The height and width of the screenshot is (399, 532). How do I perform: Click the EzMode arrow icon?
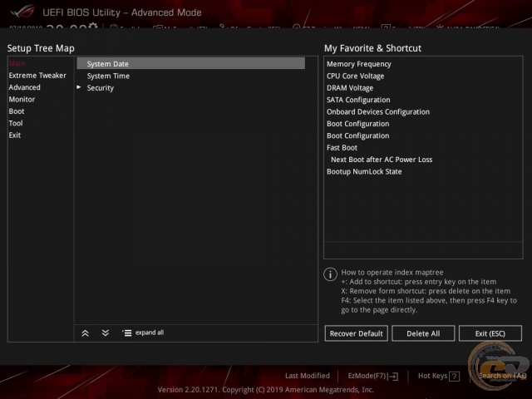(x=393, y=377)
